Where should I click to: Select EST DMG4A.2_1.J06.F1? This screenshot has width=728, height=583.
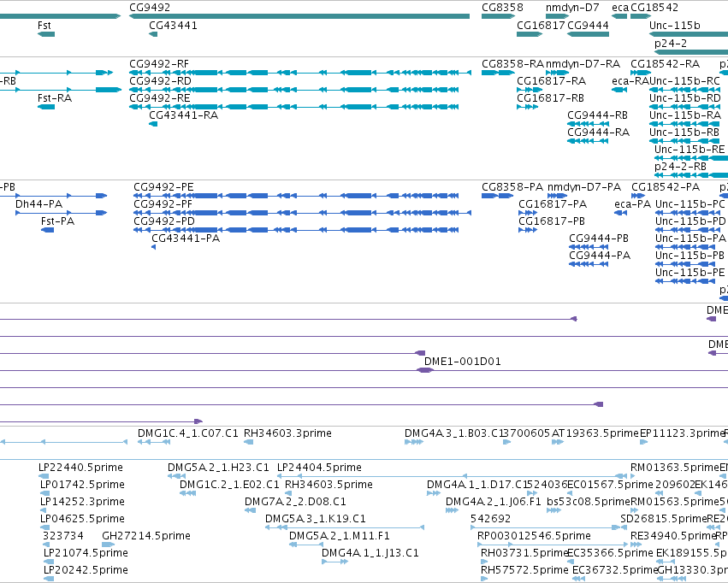tap(494, 502)
